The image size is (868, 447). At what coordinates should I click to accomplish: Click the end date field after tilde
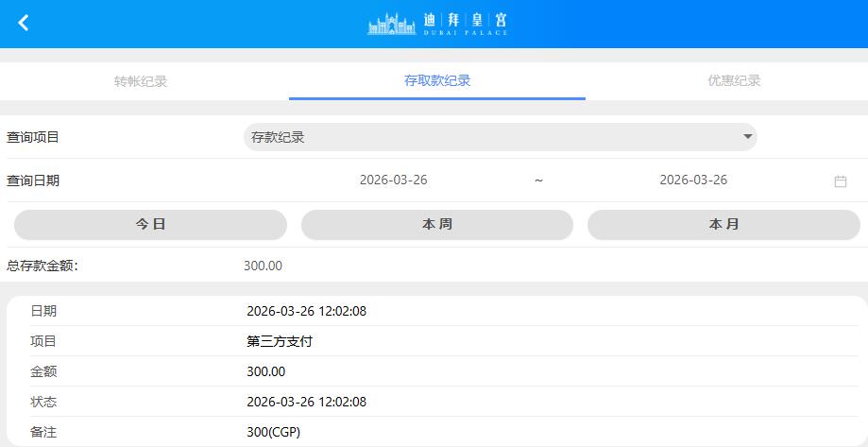693,181
